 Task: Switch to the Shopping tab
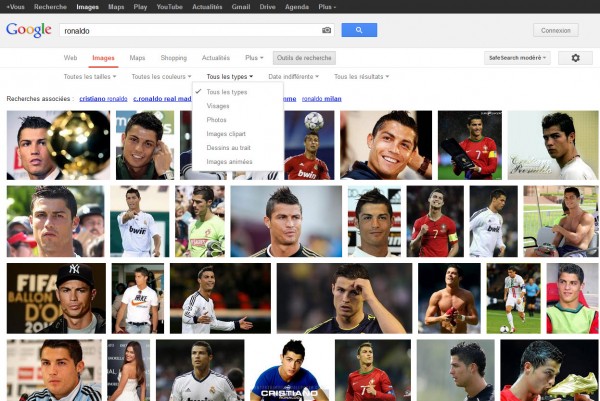pyautogui.click(x=173, y=58)
